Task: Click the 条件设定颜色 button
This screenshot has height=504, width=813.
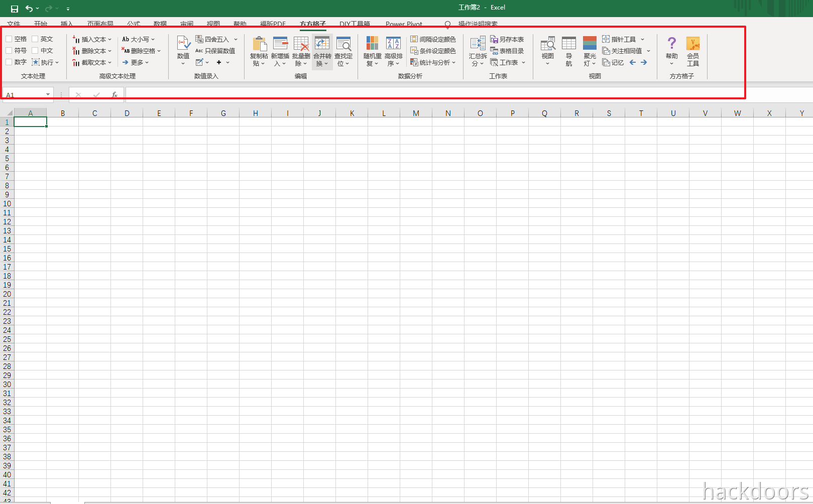Action: tap(433, 51)
